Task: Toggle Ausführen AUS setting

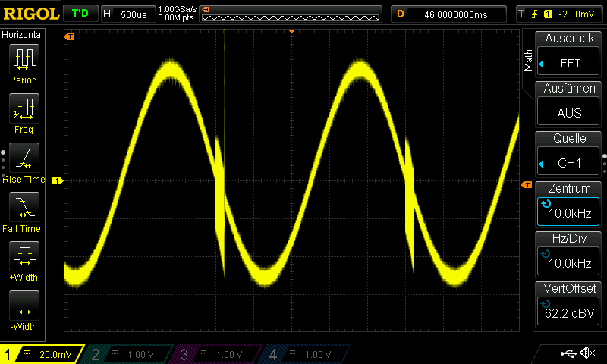Action: 568,105
